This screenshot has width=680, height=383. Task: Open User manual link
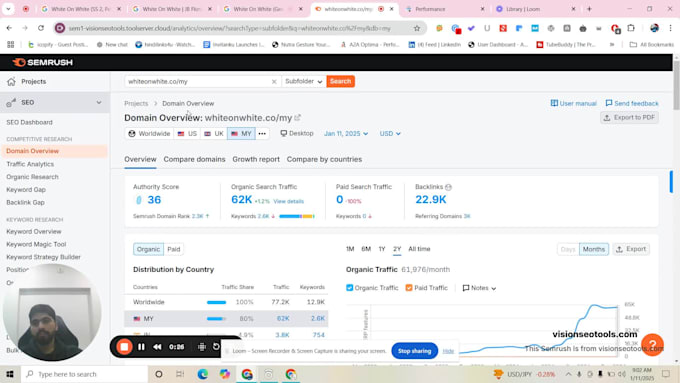point(573,103)
